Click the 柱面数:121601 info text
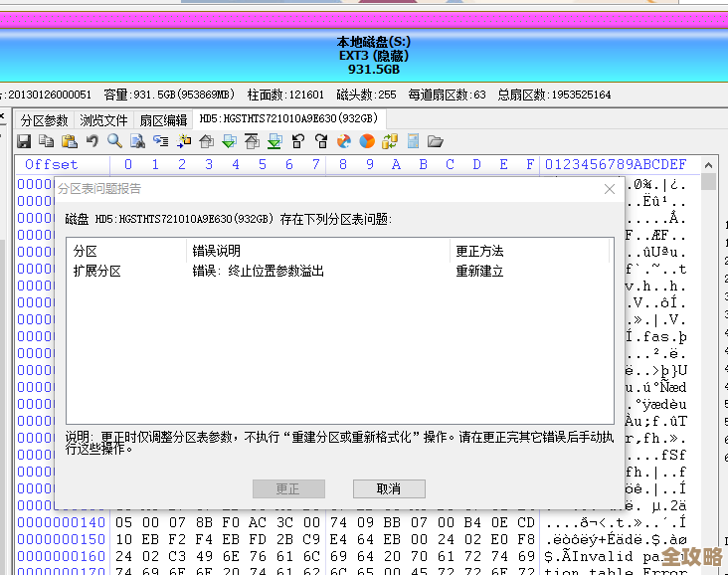Screen dimensions: 728x575 285,95
